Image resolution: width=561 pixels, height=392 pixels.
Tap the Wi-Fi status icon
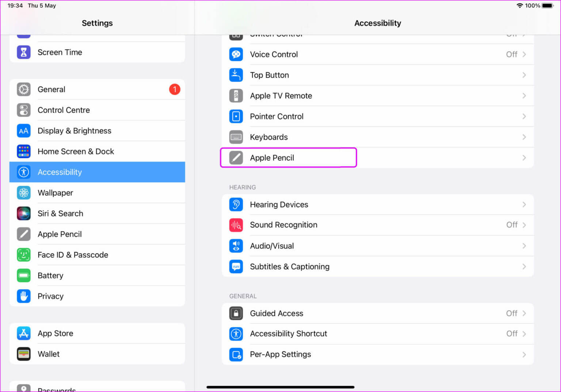[x=520, y=5]
